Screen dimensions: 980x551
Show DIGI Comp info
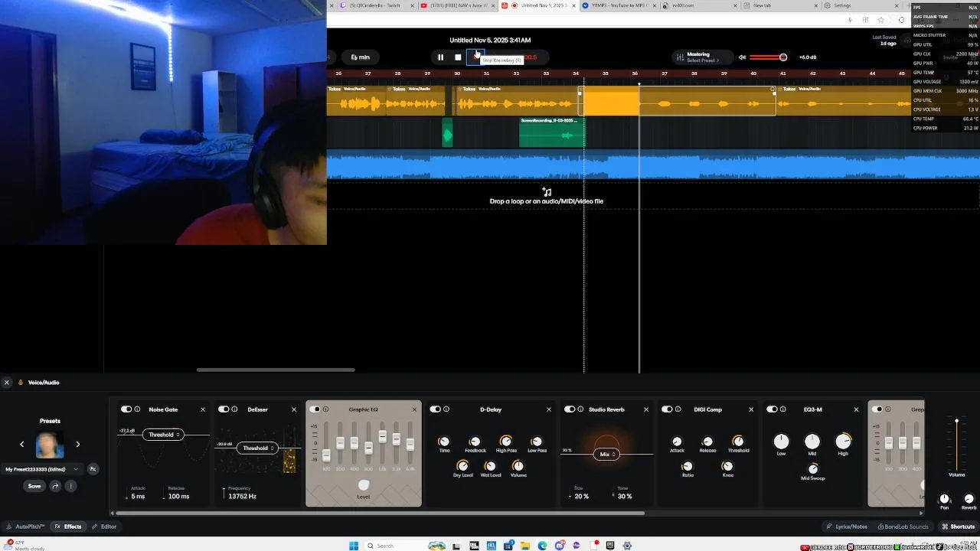click(x=678, y=409)
